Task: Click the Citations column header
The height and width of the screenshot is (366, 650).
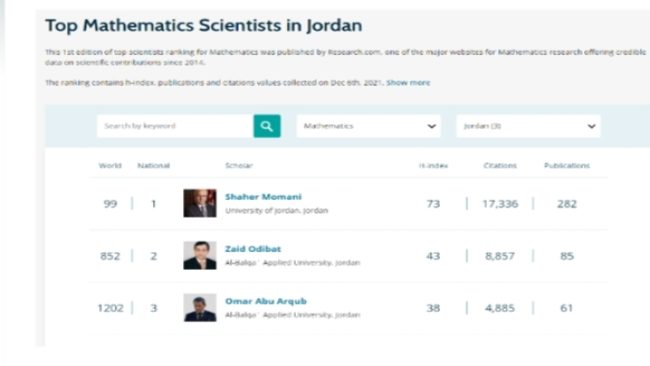Action: [500, 165]
